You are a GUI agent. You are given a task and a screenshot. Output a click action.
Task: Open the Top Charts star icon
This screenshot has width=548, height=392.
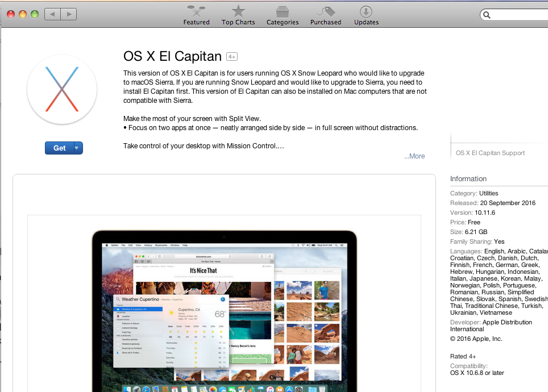tap(238, 11)
